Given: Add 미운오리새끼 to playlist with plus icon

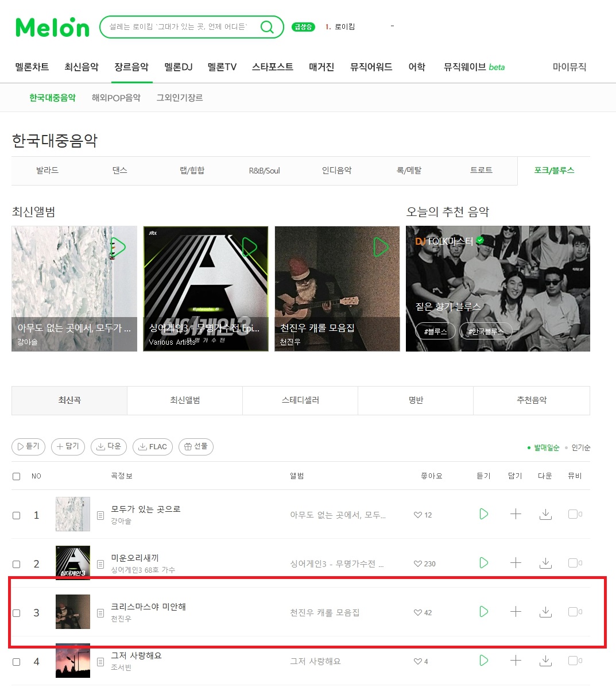Looking at the screenshot, I should click(x=516, y=563).
